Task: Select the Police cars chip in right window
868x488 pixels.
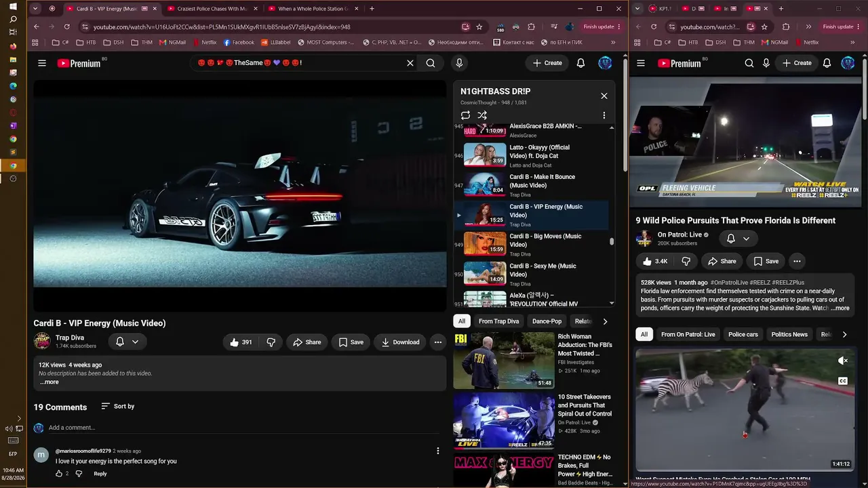Action: point(743,334)
